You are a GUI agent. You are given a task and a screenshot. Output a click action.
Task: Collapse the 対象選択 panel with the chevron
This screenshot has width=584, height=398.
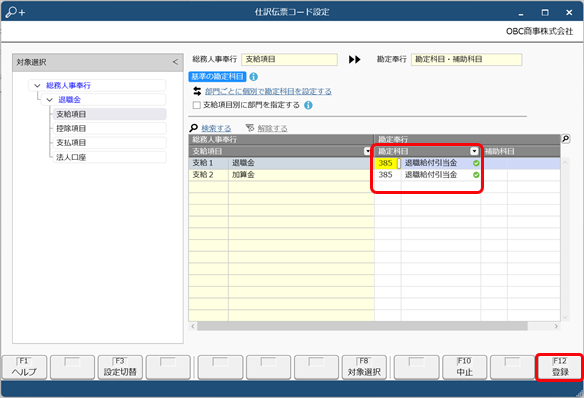coord(175,62)
